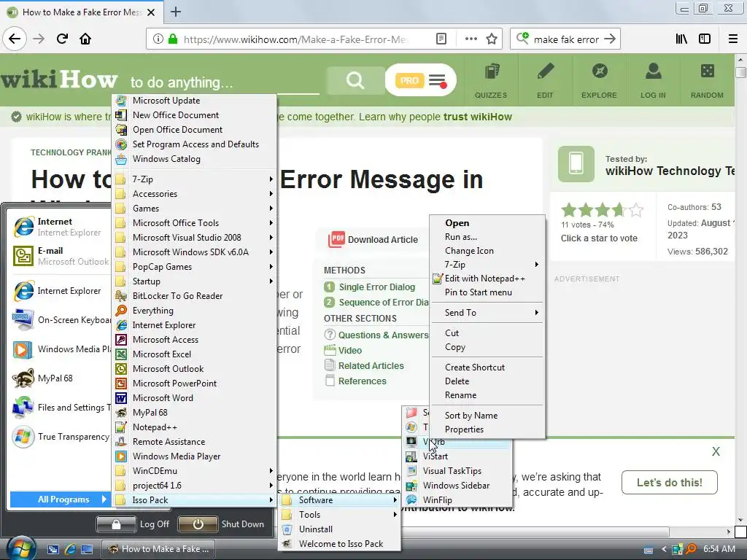Launch Microsoft Word from programs list
The height and width of the screenshot is (560, 747).
[x=194, y=398]
